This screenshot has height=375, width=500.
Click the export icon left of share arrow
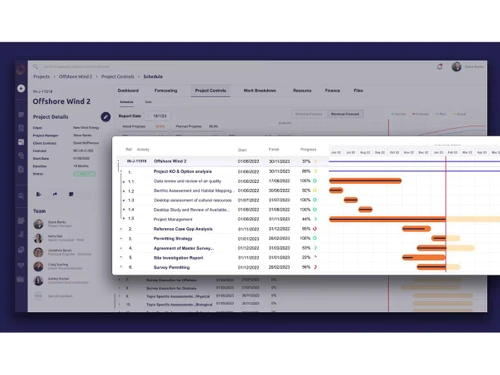click(39, 194)
